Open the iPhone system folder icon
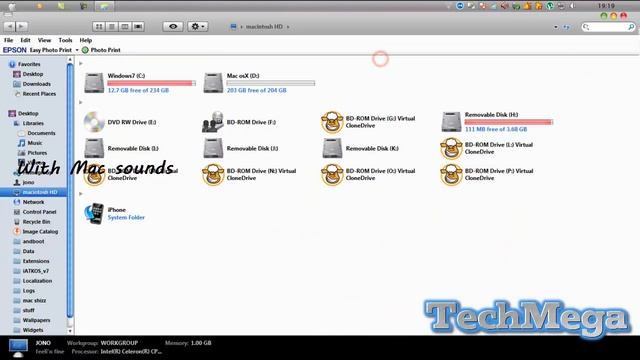640x360 pixels. pyautogui.click(x=94, y=213)
